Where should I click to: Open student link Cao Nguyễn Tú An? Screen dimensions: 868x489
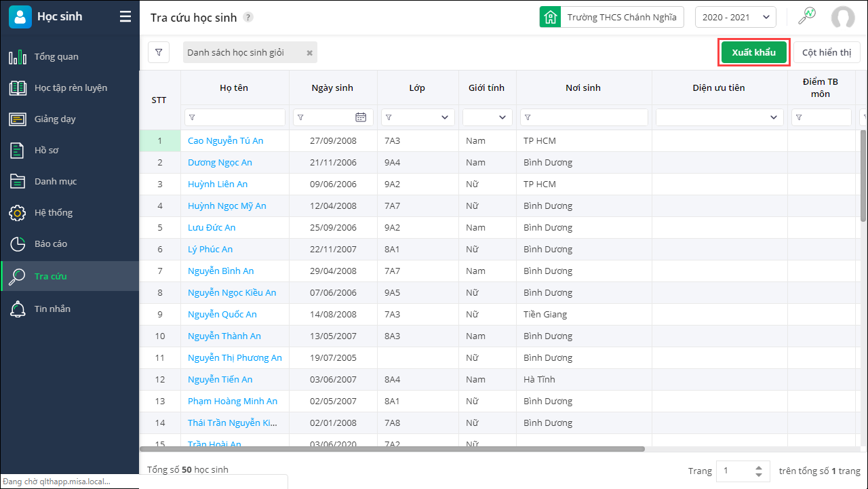pos(225,140)
